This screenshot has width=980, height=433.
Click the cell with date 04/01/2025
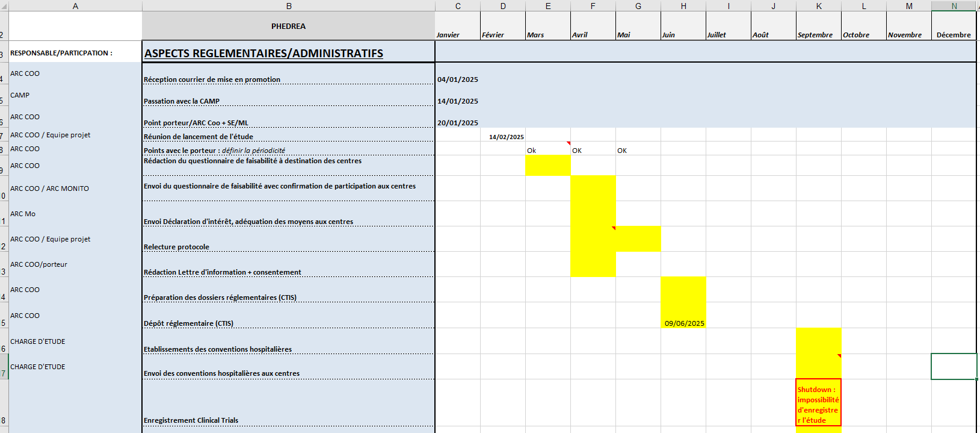point(458,79)
